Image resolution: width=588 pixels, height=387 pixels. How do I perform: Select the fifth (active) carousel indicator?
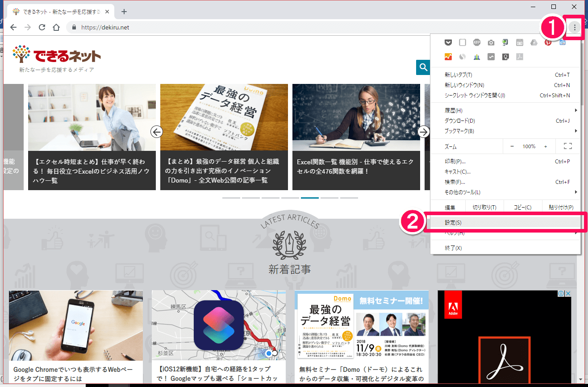[310, 197]
